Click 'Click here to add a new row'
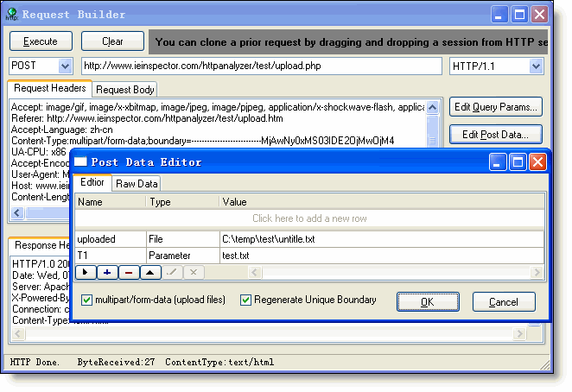572x392 pixels. point(309,218)
